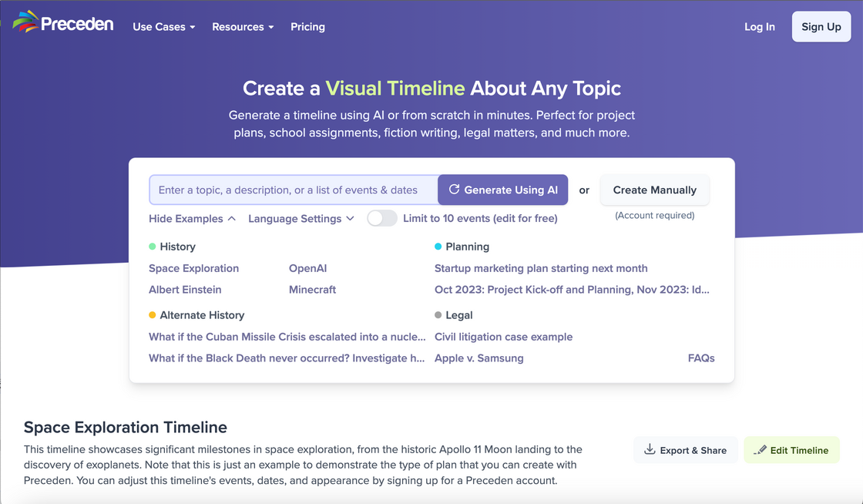This screenshot has width=863, height=504.
Task: Click the Create Manually button
Action: coord(654,190)
